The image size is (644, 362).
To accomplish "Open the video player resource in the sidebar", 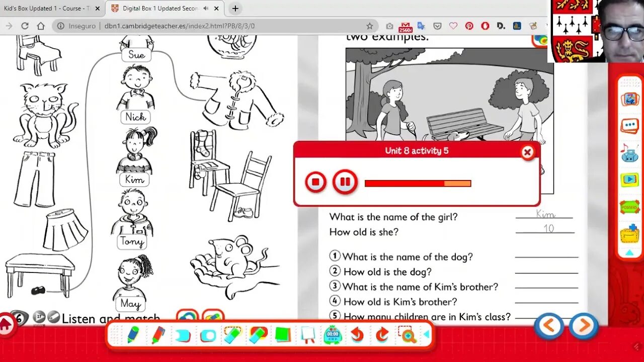I will [x=629, y=179].
